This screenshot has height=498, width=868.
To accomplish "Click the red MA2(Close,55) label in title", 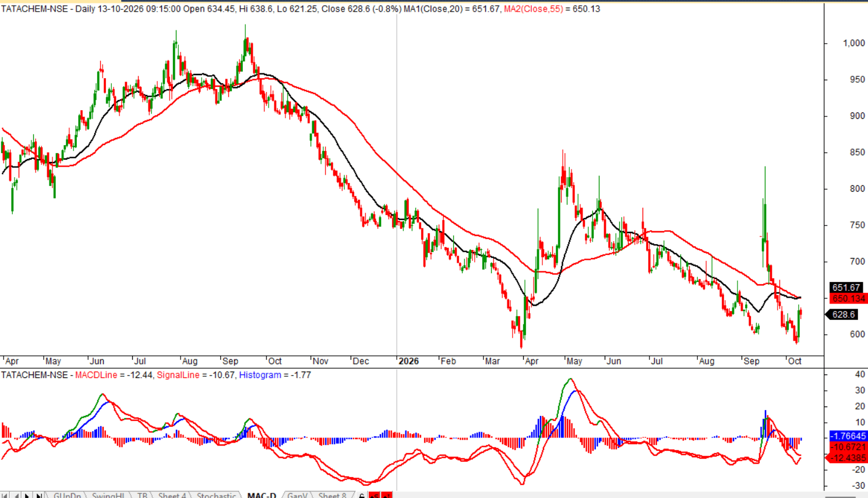I will click(x=533, y=9).
